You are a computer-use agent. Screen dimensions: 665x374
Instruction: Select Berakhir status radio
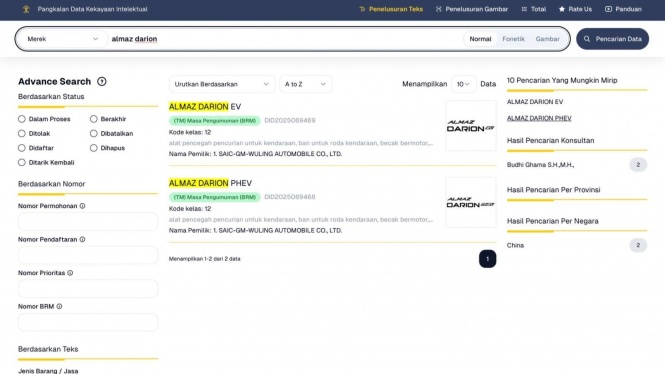click(94, 119)
